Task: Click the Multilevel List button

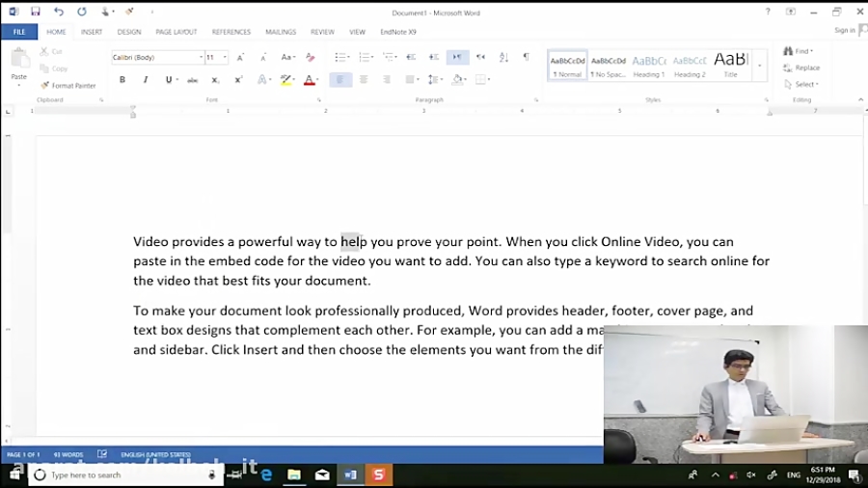Action: point(390,57)
